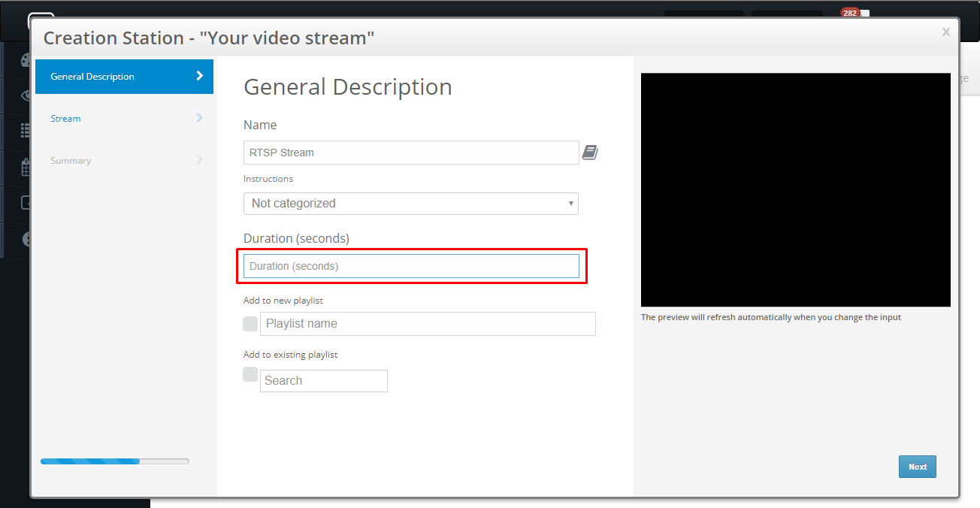Click the General Description chevron arrow
Image resolution: width=980 pixels, height=508 pixels.
point(199,76)
